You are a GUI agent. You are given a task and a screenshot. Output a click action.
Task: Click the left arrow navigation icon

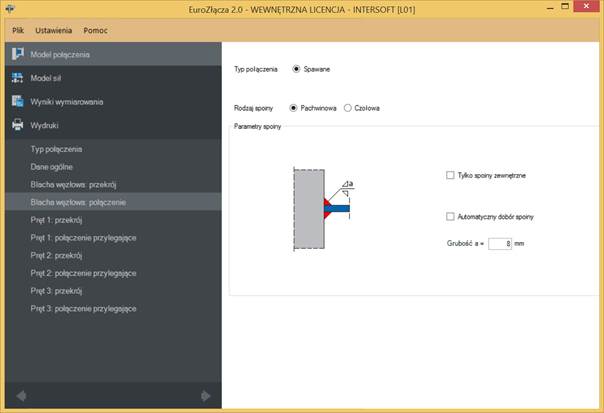coord(22,396)
